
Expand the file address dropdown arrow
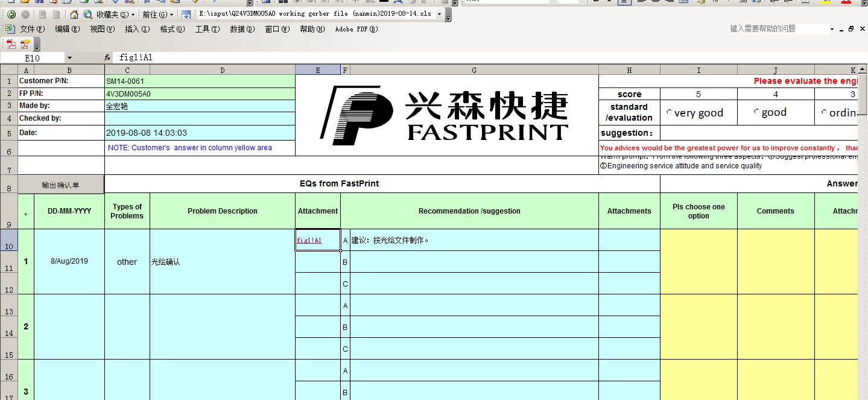pyautogui.click(x=439, y=14)
